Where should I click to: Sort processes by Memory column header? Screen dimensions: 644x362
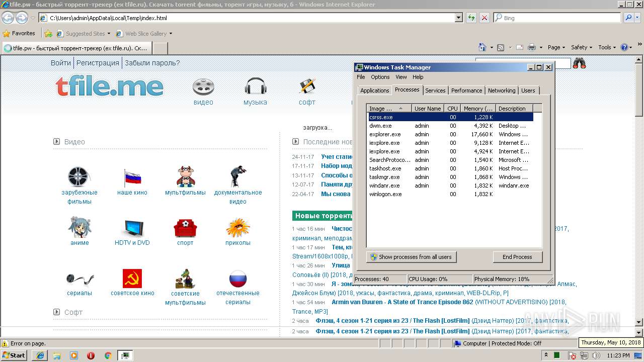coord(478,109)
